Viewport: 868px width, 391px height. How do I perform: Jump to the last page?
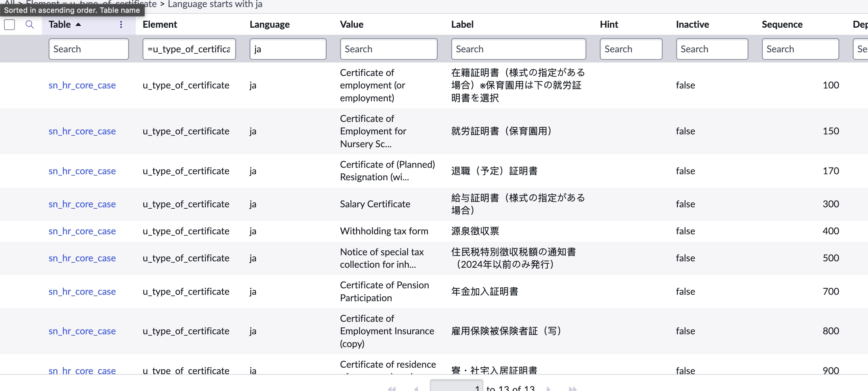[572, 388]
